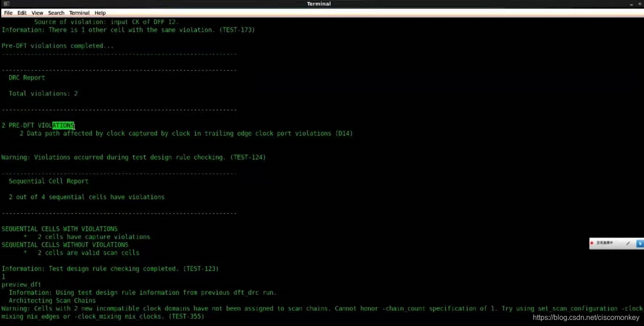Click 'SEQUENTIAL CELLS WITH VIOLATIONS' heading
This screenshot has height=326, width=644.
(x=60, y=228)
